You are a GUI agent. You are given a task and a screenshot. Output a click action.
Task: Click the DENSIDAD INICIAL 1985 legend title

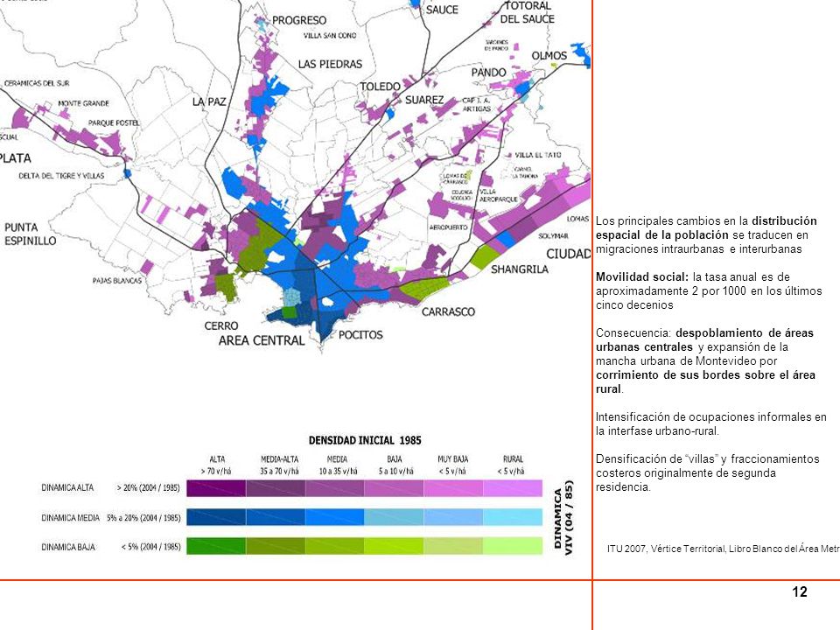point(365,440)
